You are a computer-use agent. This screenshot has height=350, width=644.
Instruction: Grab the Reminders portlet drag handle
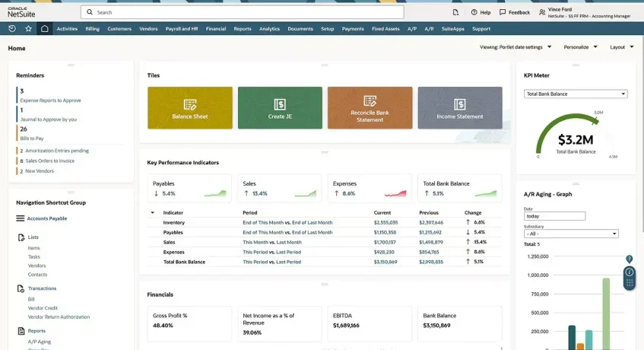pos(71,65)
